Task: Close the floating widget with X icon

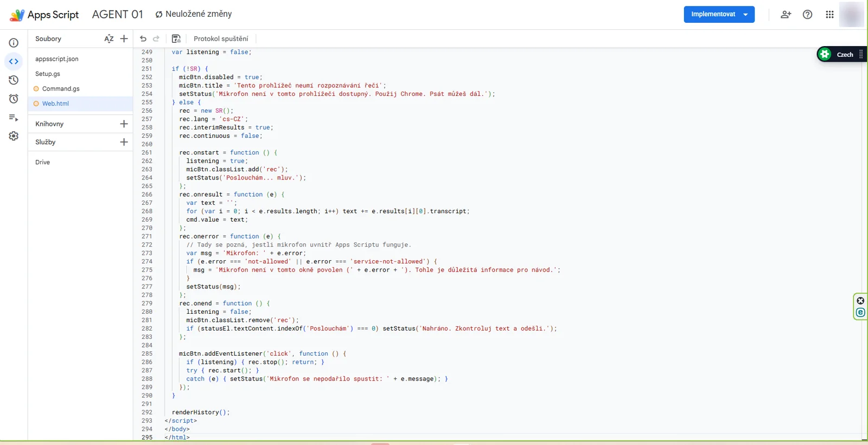Action: click(860, 301)
